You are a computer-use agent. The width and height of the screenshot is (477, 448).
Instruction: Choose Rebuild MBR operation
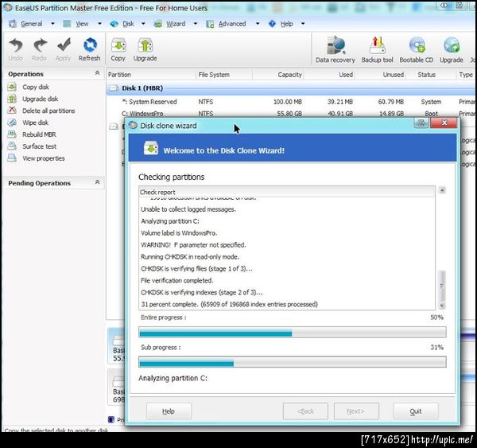point(39,134)
